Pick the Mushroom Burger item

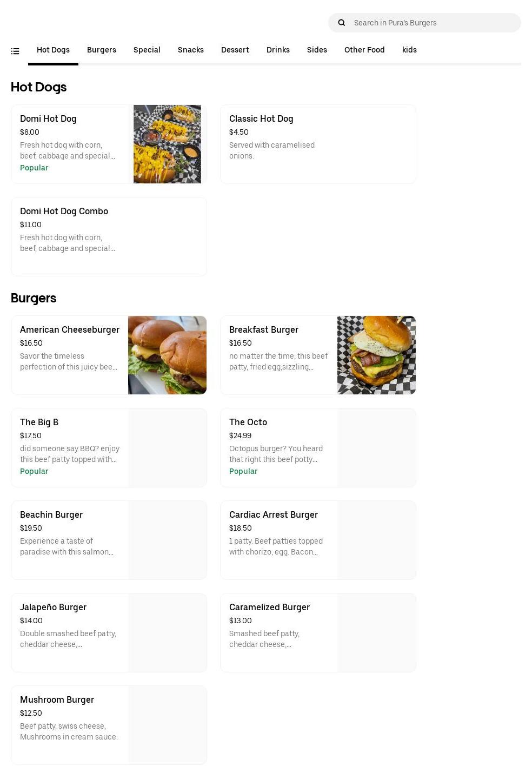coord(109,725)
